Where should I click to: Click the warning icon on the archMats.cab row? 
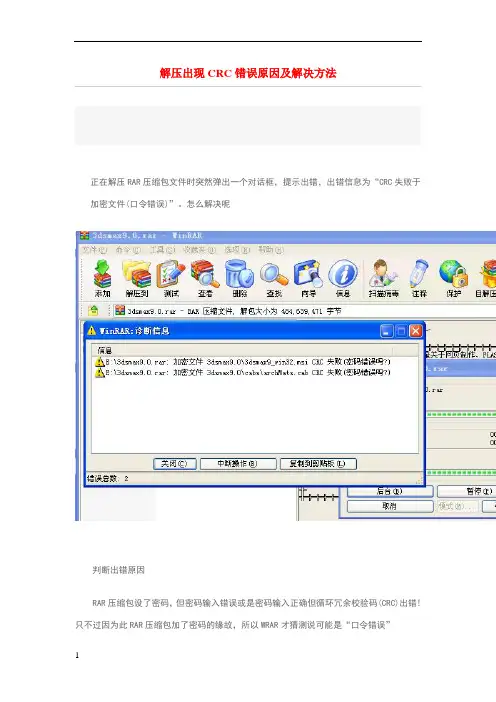click(99, 372)
